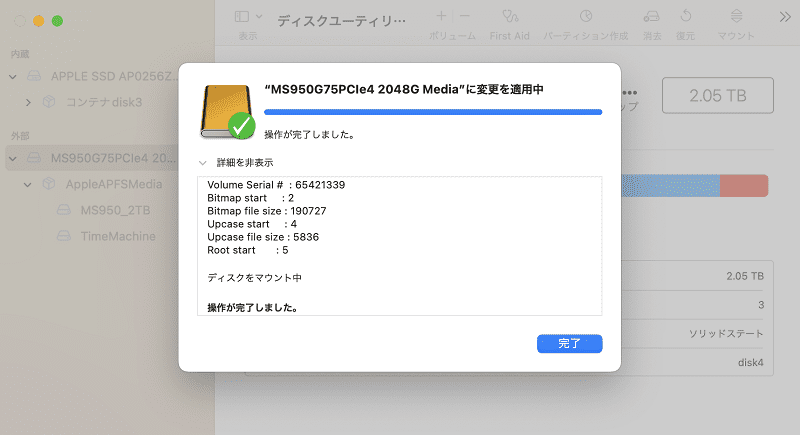The width and height of the screenshot is (800, 435).
Task: Click the add volume plus icon
Action: pyautogui.click(x=441, y=16)
